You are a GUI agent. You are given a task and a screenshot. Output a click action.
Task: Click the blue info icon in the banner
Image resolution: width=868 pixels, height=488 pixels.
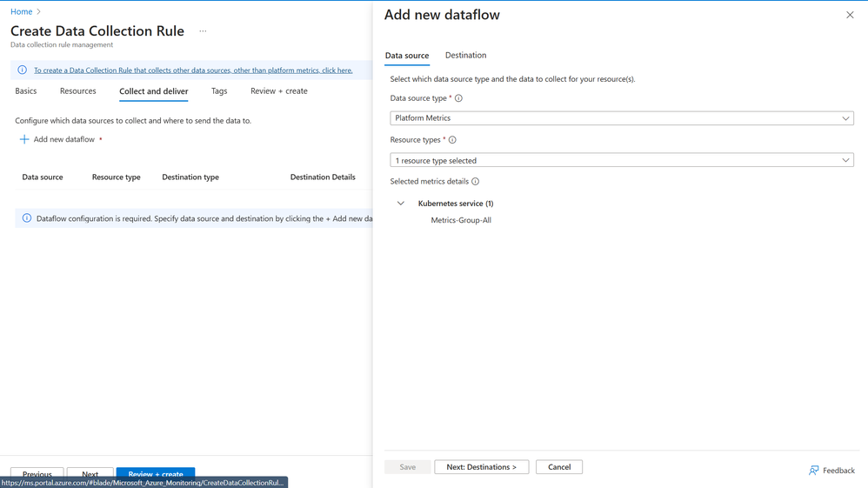(22, 70)
